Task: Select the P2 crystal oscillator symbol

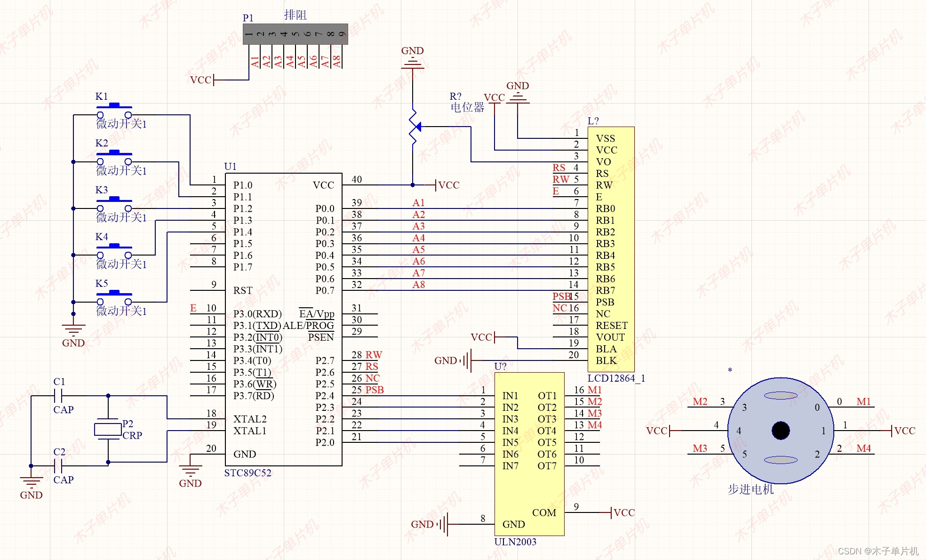Action: coord(108,429)
